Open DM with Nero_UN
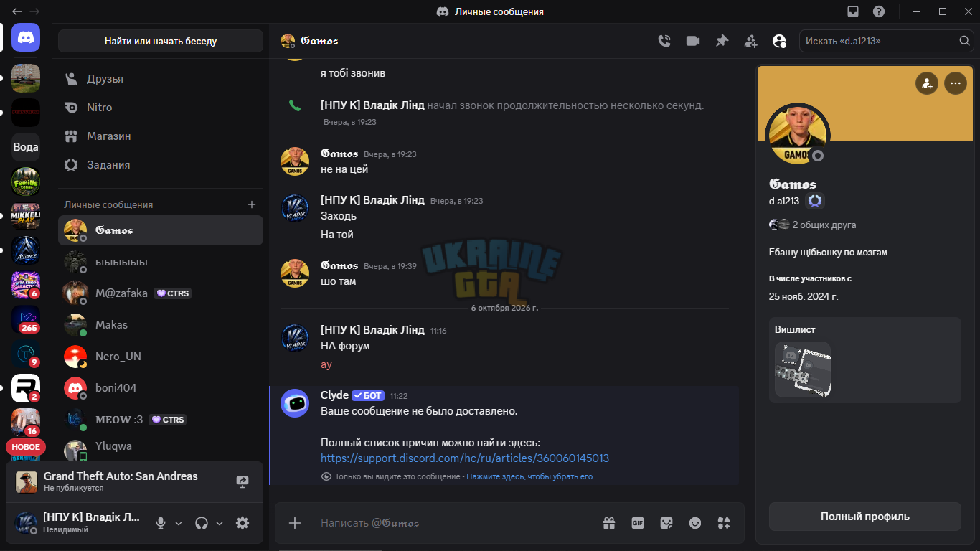 (161, 357)
